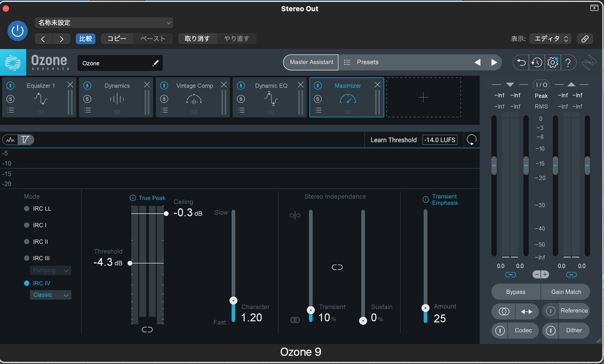This screenshot has width=604, height=364.
Task: Open the help question mark icon
Action: (x=568, y=62)
